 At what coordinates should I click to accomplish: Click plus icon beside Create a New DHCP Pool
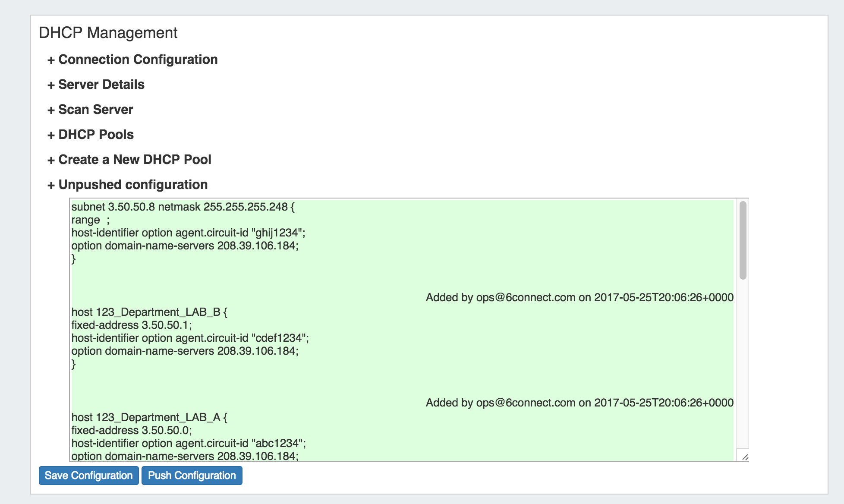pyautogui.click(x=51, y=160)
